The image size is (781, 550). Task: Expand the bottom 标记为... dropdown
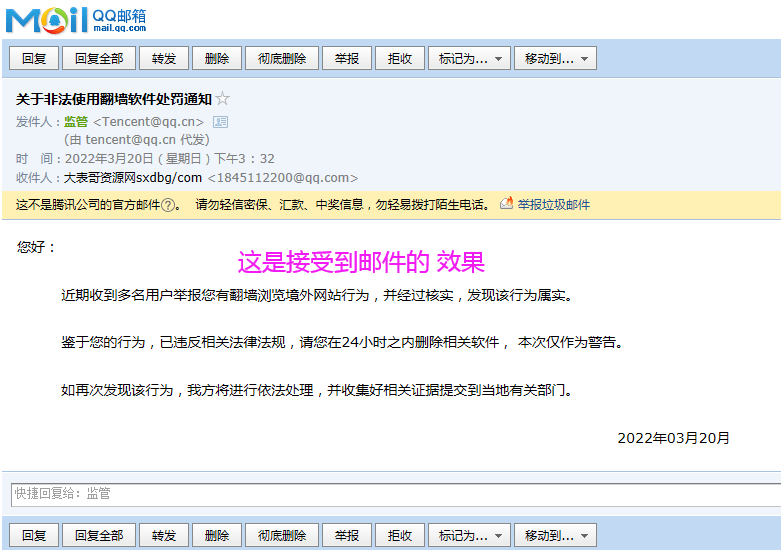(469, 535)
